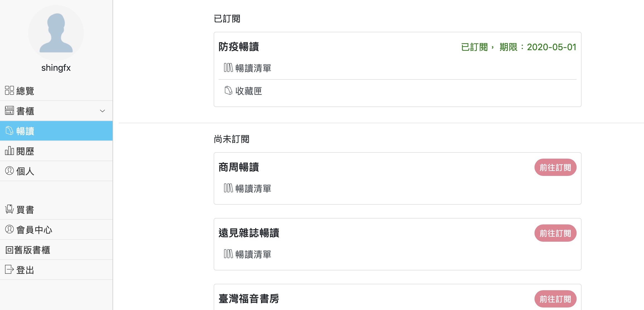Click 前往訂閱 button for 臺灣福音書房
The image size is (644, 310).
pyautogui.click(x=555, y=299)
